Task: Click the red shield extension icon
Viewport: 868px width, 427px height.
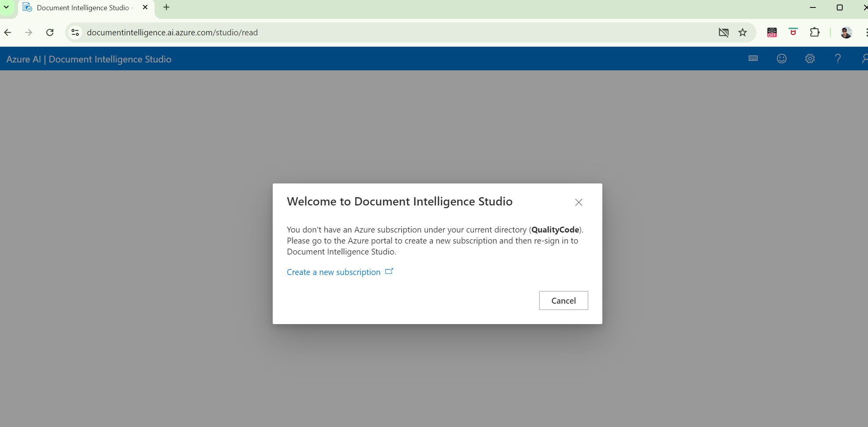Action: pyautogui.click(x=793, y=32)
